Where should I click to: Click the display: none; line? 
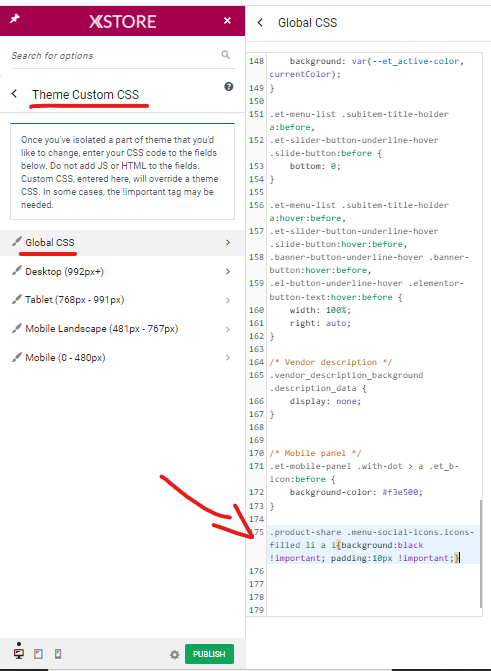coord(325,401)
